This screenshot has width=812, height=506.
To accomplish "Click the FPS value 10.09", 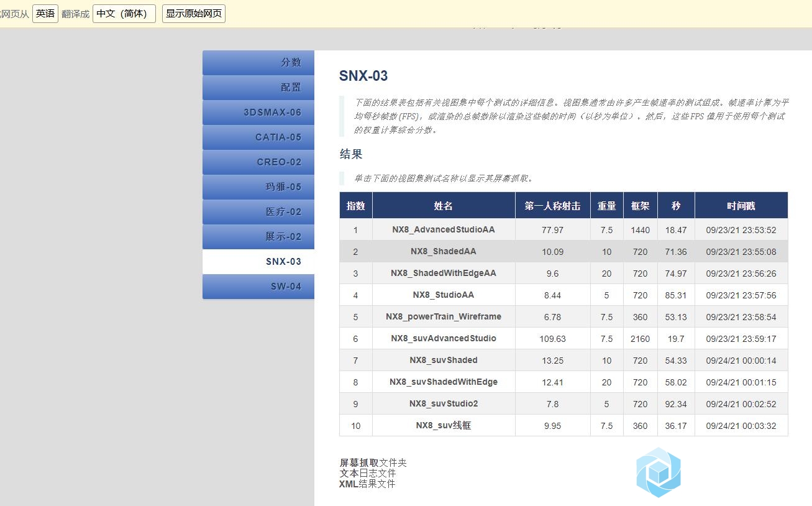I will pyautogui.click(x=552, y=252).
